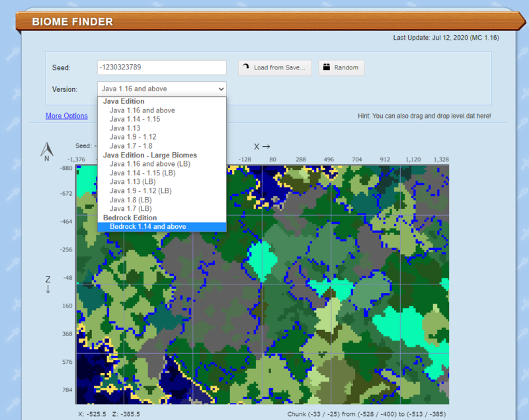Click the 160 Z-axis label

(x=67, y=306)
